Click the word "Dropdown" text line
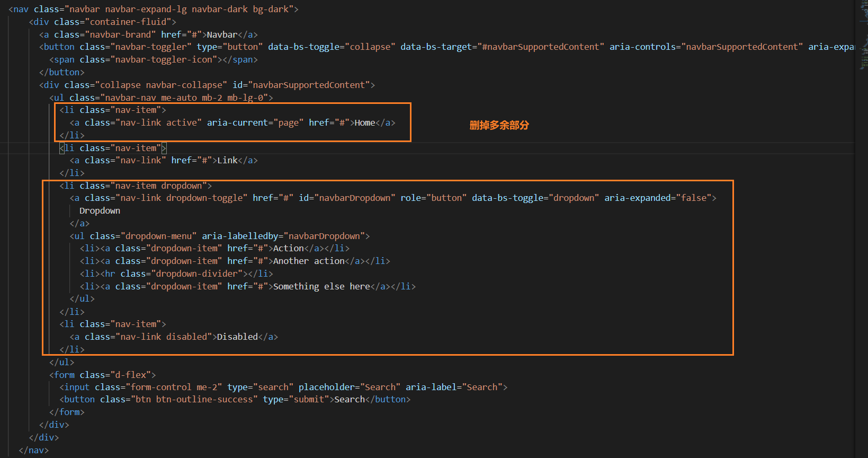Viewport: 868px width, 458px height. click(100, 210)
